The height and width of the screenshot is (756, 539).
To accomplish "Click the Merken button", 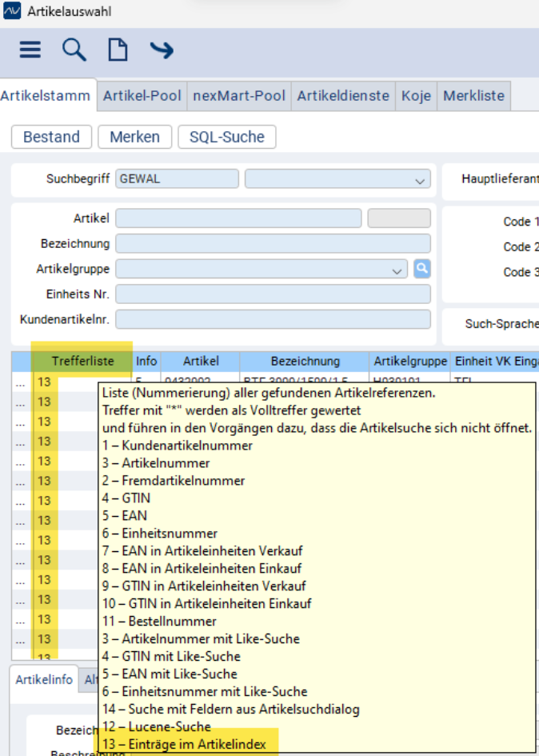I will point(134,137).
